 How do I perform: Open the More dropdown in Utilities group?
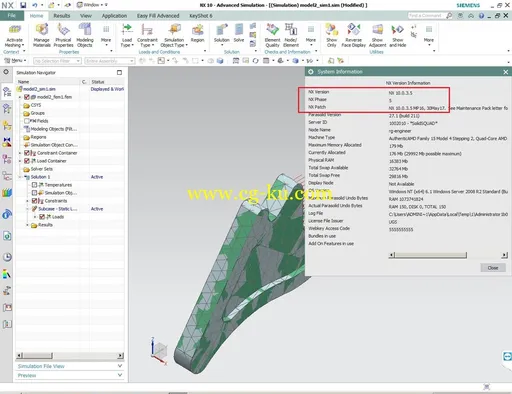pyautogui.click(x=429, y=35)
